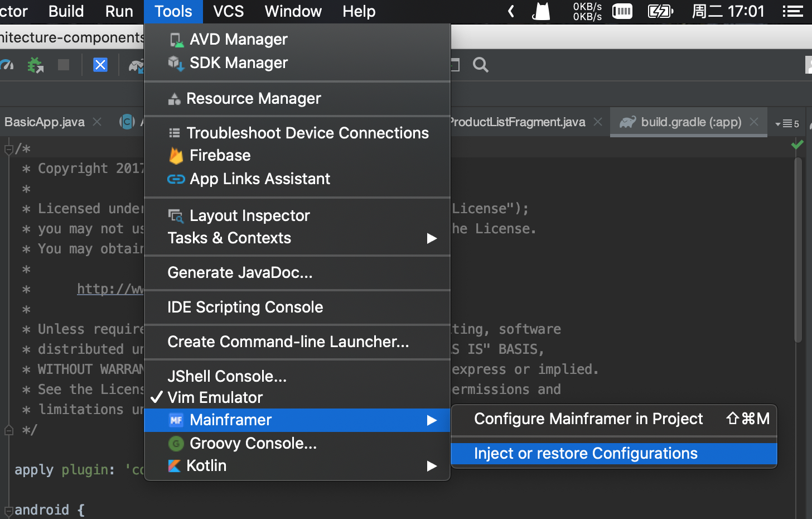Screen dimensions: 812x519
Task: Click the gray Stop button in toolbar
Action: click(64, 65)
